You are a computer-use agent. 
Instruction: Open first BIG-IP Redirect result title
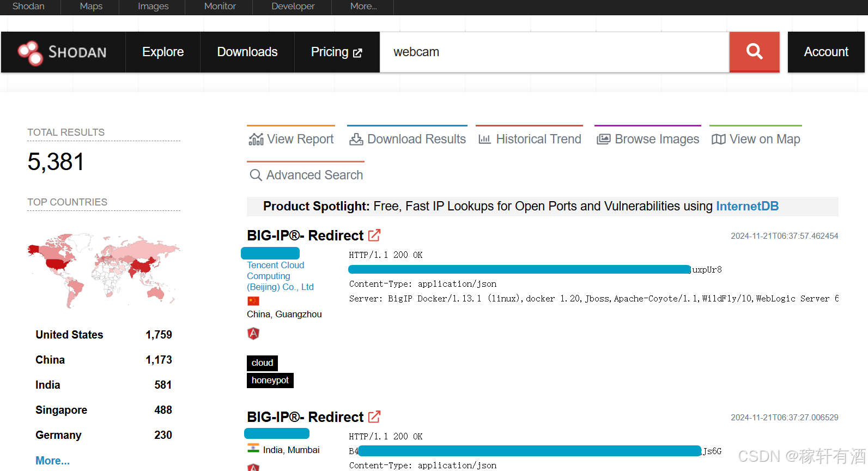point(305,235)
